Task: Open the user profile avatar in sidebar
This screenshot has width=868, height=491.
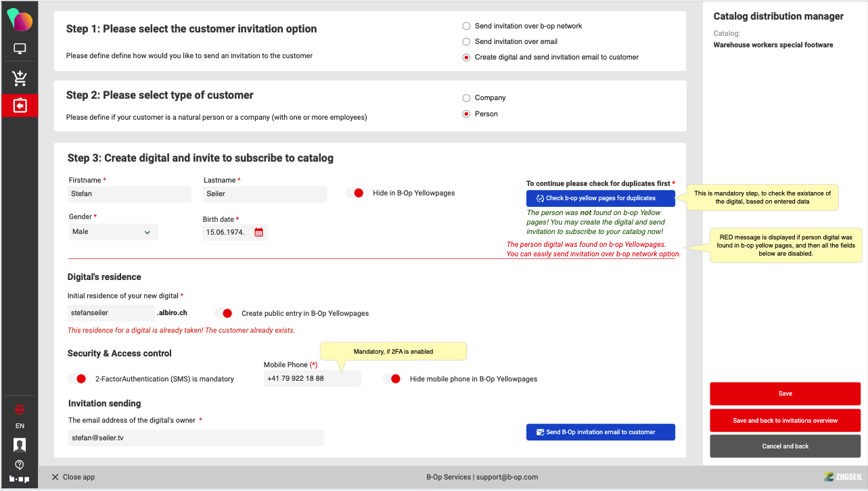Action: (20, 444)
